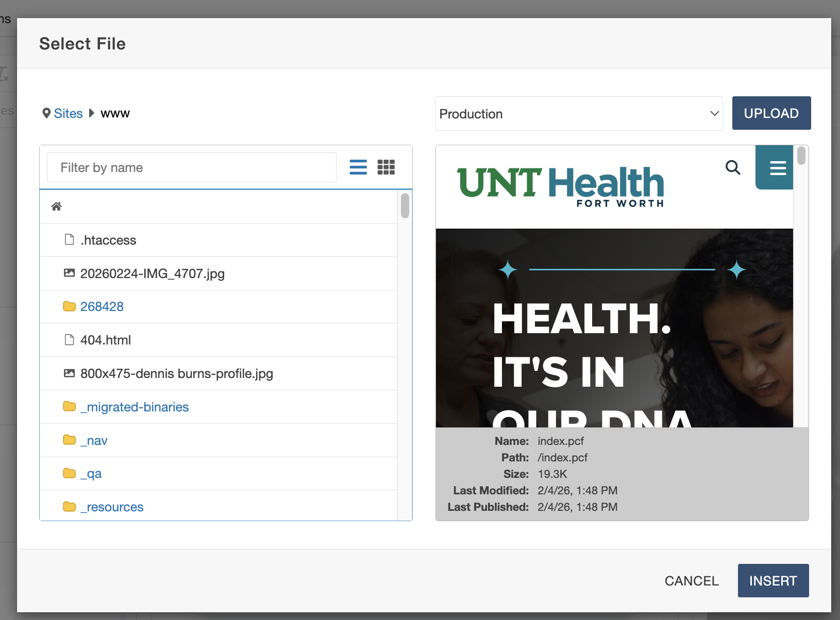This screenshot has height=620, width=840.
Task: Select the .htaccess file
Action: coord(108,240)
